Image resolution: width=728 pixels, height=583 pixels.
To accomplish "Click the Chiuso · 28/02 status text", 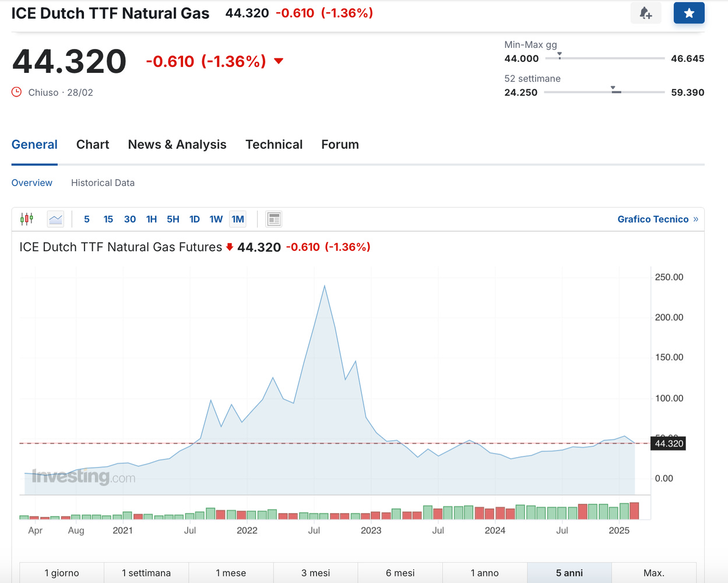I will coord(61,92).
